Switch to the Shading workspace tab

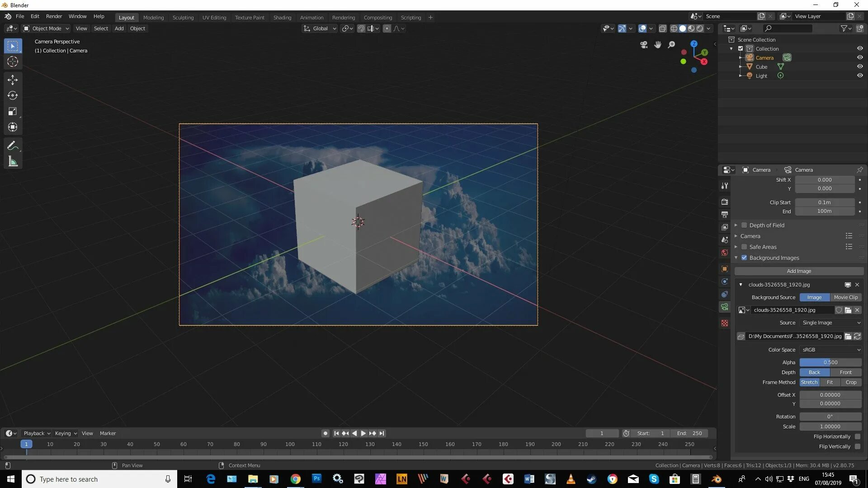282,18
